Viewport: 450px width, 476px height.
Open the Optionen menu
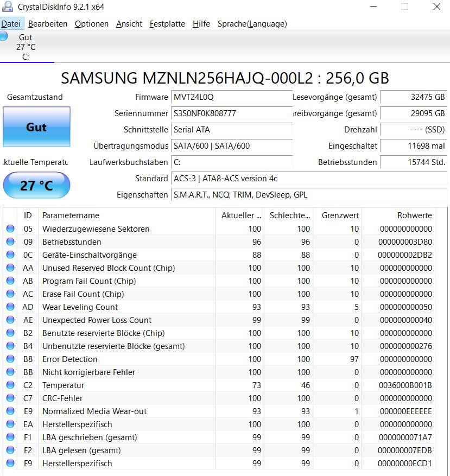click(x=91, y=24)
